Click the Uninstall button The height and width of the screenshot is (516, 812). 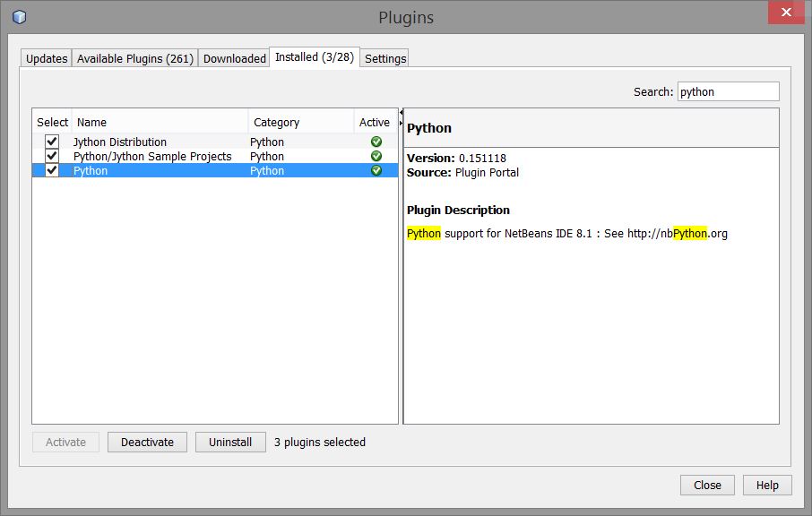230,442
